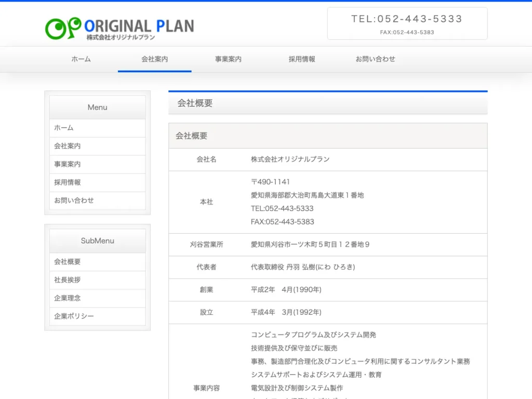Choose 事業案内 in the sidebar Menu
The image size is (532, 399).
[97, 164]
